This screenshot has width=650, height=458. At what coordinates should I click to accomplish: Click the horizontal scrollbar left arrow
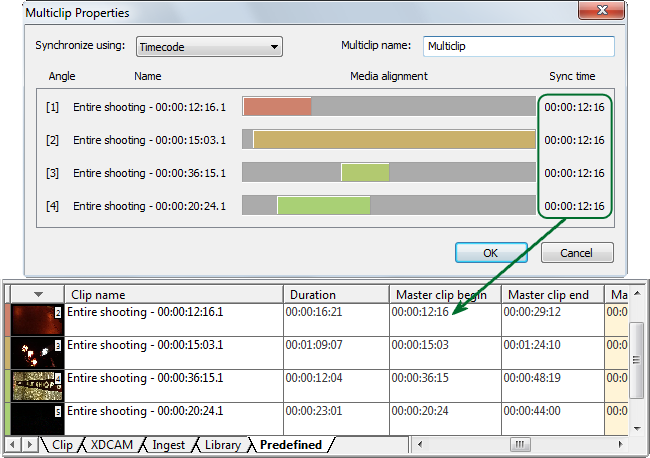coord(420,445)
